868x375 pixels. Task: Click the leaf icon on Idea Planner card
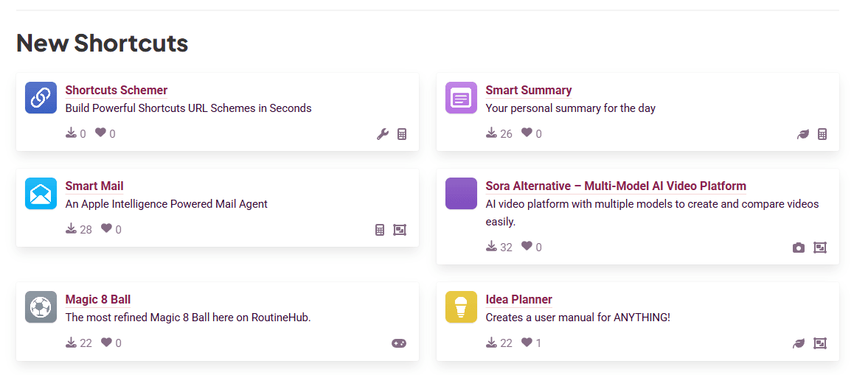[798, 343]
